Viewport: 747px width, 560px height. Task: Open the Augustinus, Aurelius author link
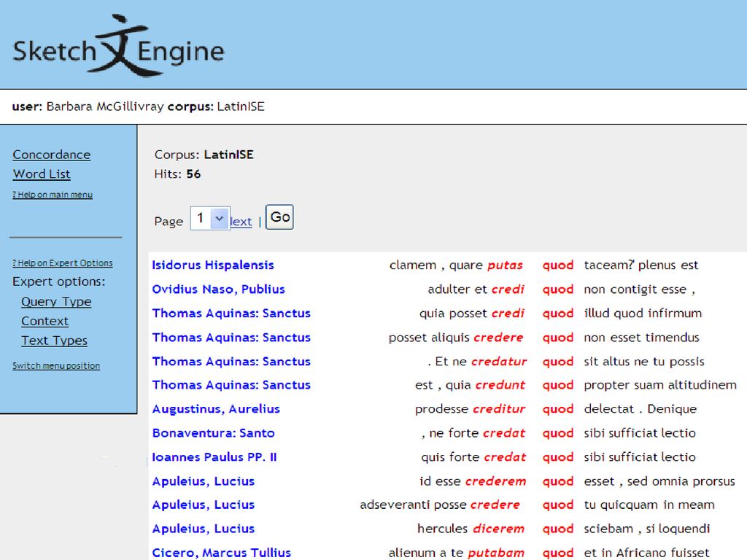215,409
